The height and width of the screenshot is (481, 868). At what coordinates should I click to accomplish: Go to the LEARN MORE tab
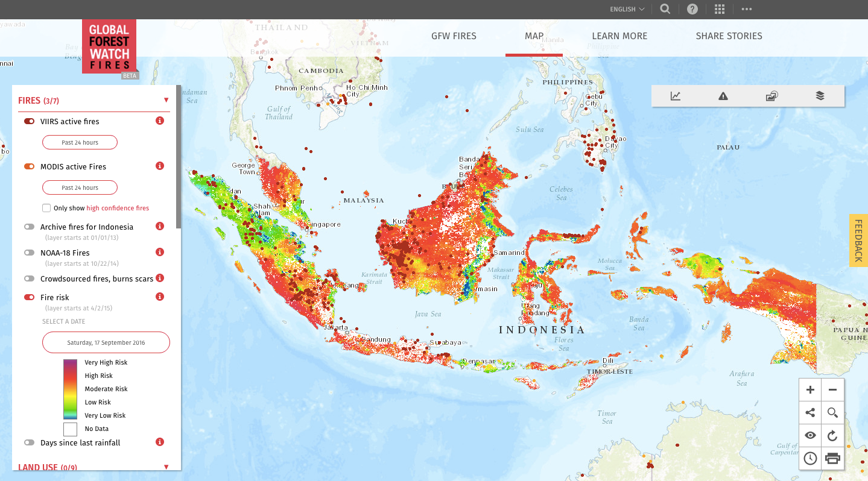619,36
